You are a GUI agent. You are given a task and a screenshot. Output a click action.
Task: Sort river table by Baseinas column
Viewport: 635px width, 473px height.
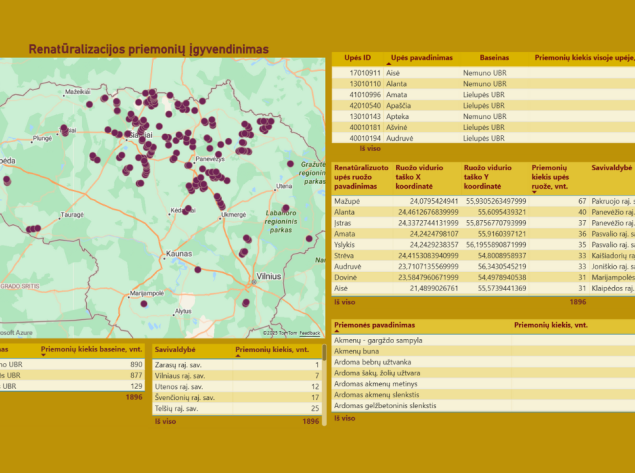[x=493, y=57]
